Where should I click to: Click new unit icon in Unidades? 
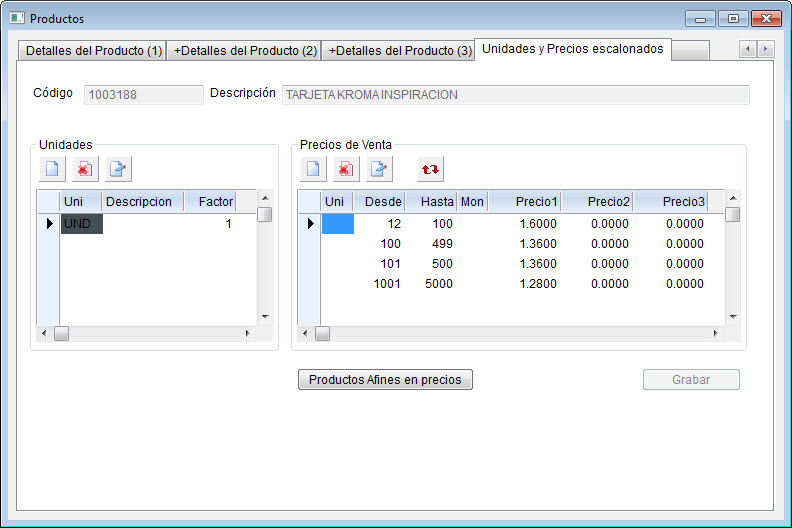[x=52, y=169]
